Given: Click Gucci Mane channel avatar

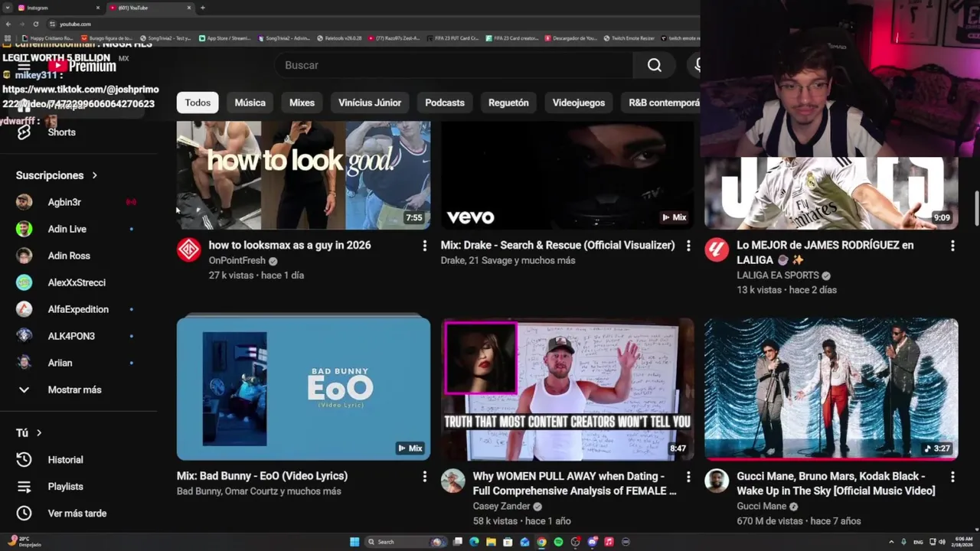Looking at the screenshot, I should click(717, 481).
